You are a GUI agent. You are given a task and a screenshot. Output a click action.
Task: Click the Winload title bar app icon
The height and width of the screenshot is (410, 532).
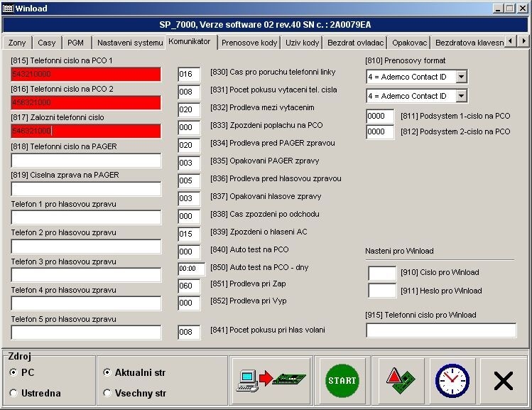coord(8,8)
